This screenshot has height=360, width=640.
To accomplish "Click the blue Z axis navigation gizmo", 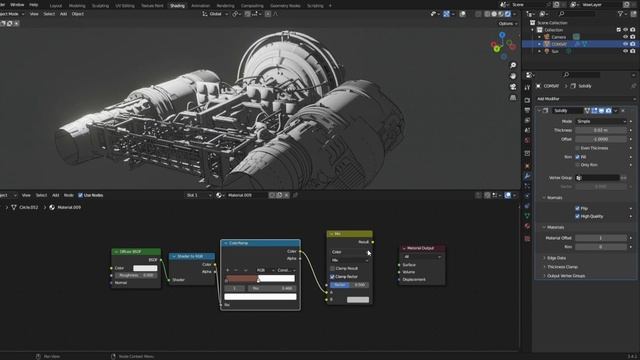I will (x=502, y=36).
